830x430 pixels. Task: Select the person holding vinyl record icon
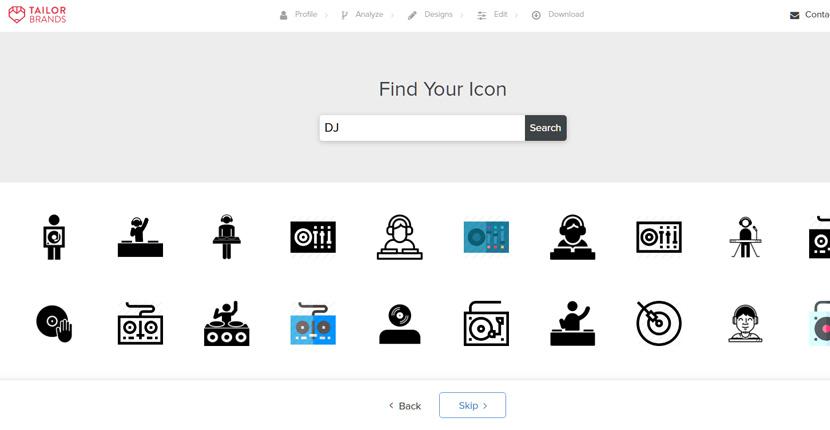pos(53,237)
